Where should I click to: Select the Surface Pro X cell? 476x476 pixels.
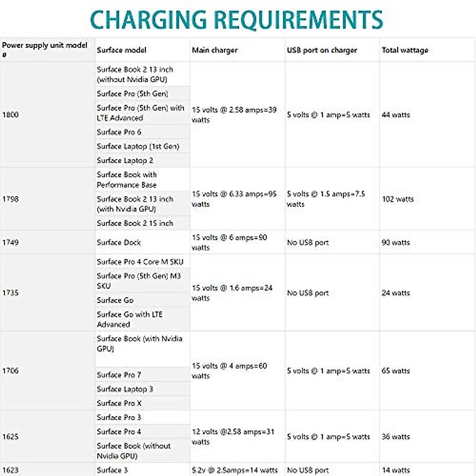click(119, 403)
